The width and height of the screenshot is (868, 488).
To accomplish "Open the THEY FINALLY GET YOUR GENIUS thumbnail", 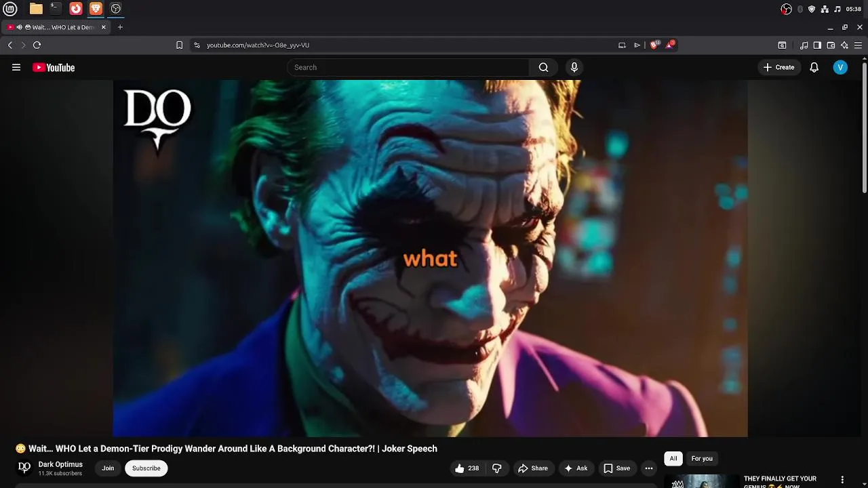I will coord(702,481).
